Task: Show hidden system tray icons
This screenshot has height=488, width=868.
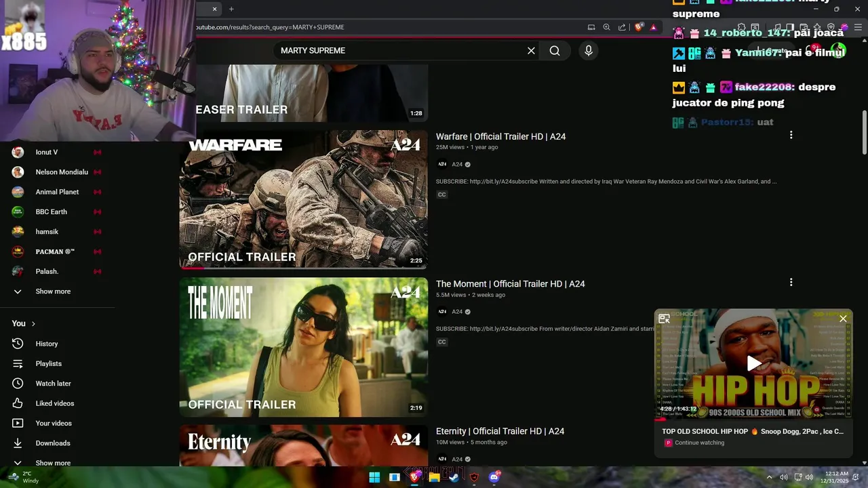Action: (x=769, y=477)
